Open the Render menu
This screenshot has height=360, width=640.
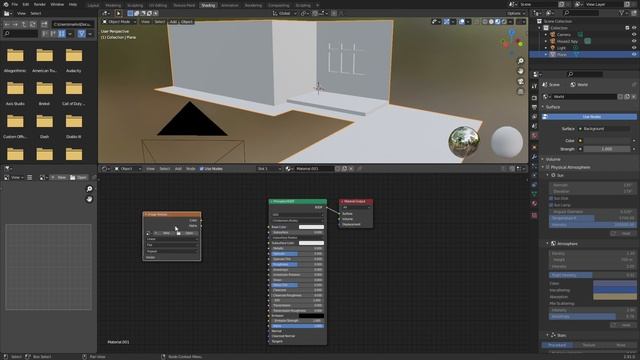coord(40,4)
